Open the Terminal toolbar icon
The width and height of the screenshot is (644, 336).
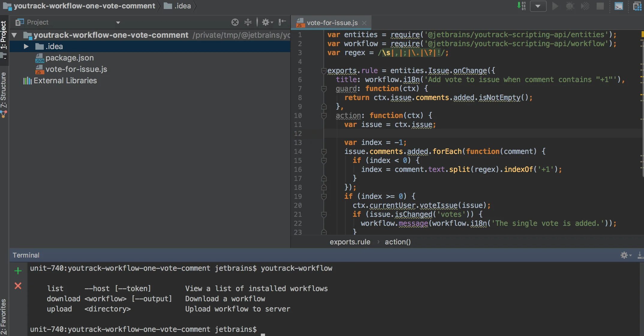pyautogui.click(x=619, y=6)
